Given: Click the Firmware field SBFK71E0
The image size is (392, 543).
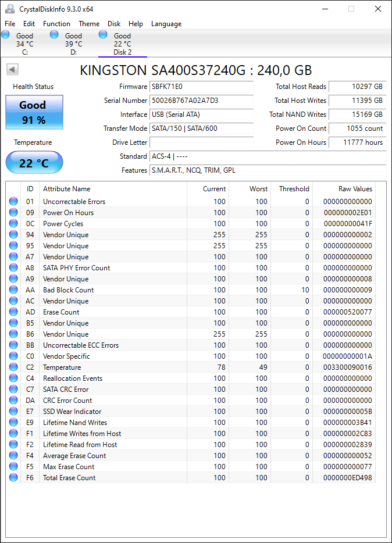Looking at the screenshot, I should [202, 87].
